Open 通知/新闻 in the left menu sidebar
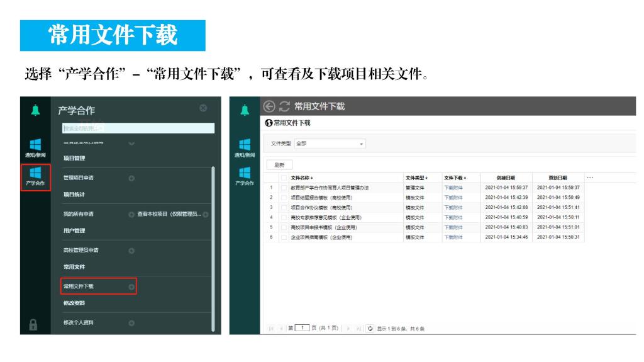 pos(35,147)
